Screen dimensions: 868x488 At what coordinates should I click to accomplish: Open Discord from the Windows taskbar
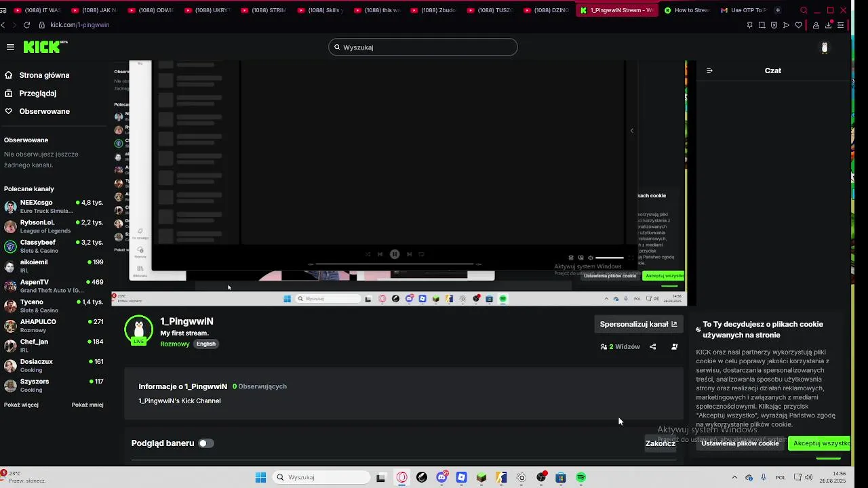[442, 477]
